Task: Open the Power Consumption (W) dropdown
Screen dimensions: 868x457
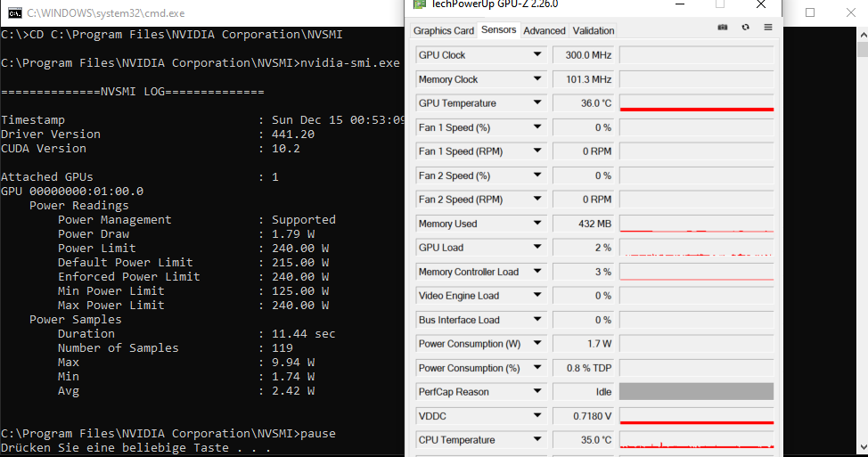Action: [537, 344]
